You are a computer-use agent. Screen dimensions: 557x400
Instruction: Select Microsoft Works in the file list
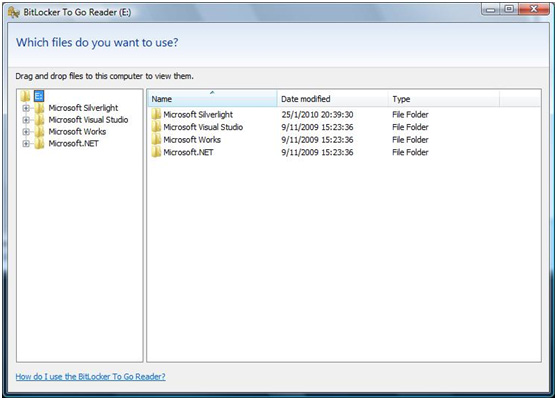point(192,140)
